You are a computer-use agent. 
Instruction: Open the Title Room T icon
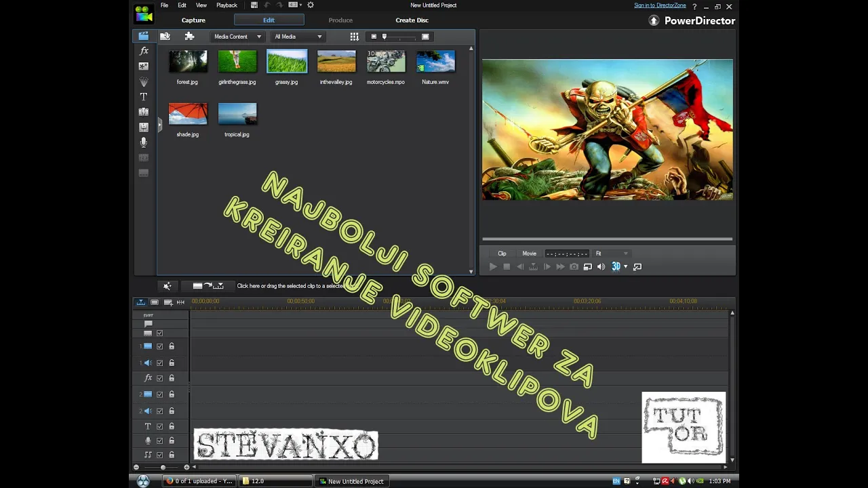point(144,97)
